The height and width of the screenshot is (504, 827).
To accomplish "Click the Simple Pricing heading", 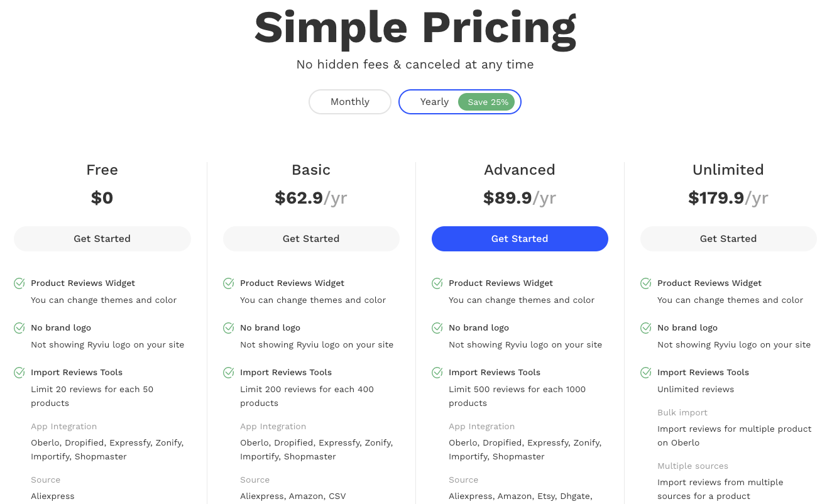I will [415, 27].
